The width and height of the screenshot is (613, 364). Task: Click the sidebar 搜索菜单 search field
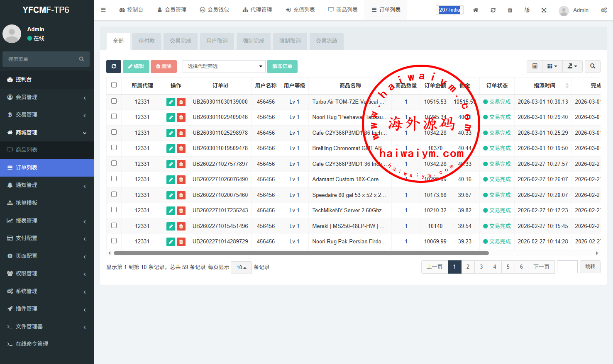[42, 59]
